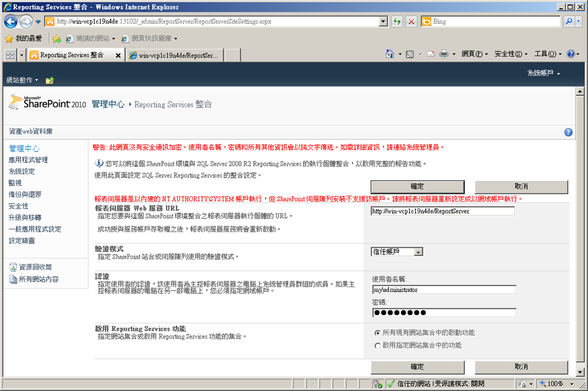Stop loading with the red X icon
The image size is (588, 391).
[411, 21]
